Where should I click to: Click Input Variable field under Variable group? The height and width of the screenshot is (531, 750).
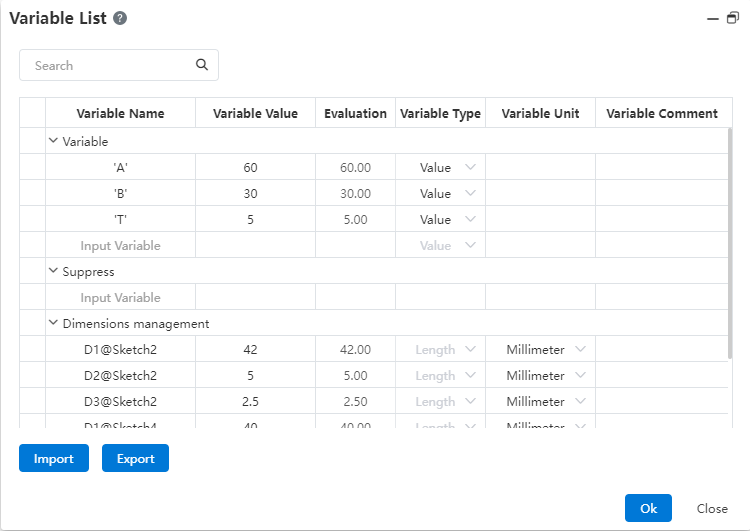tap(121, 245)
